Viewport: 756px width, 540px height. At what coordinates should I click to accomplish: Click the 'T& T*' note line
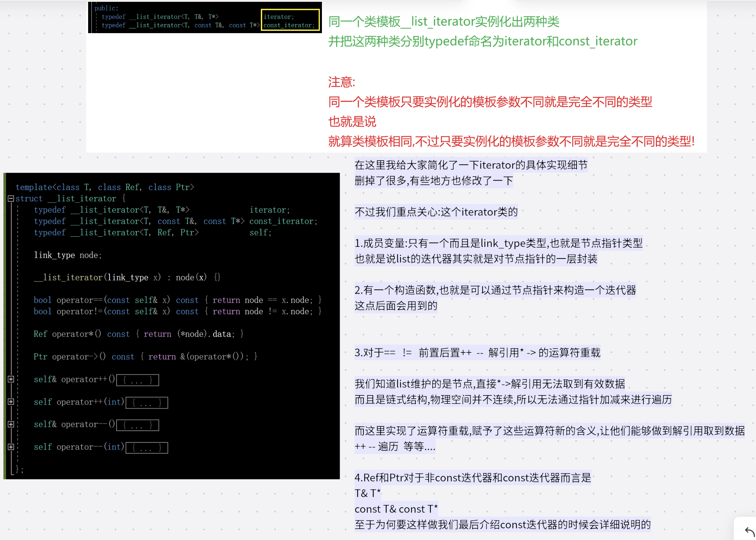coord(367,493)
